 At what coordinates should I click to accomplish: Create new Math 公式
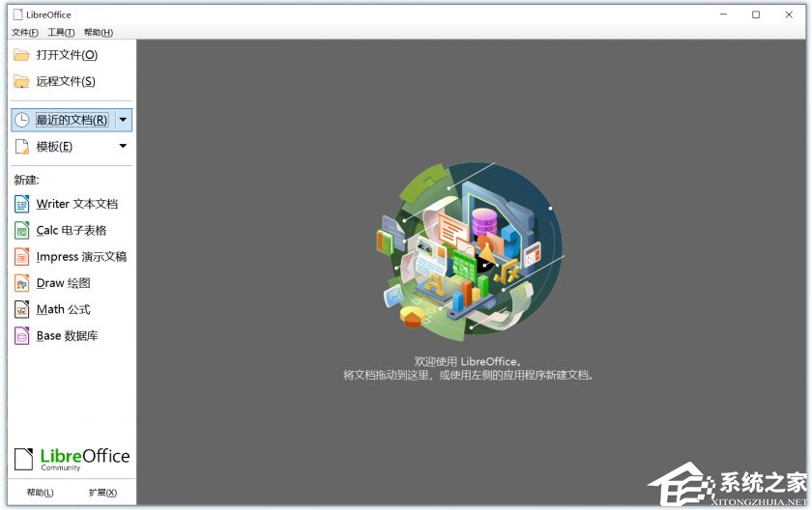pyautogui.click(x=63, y=309)
